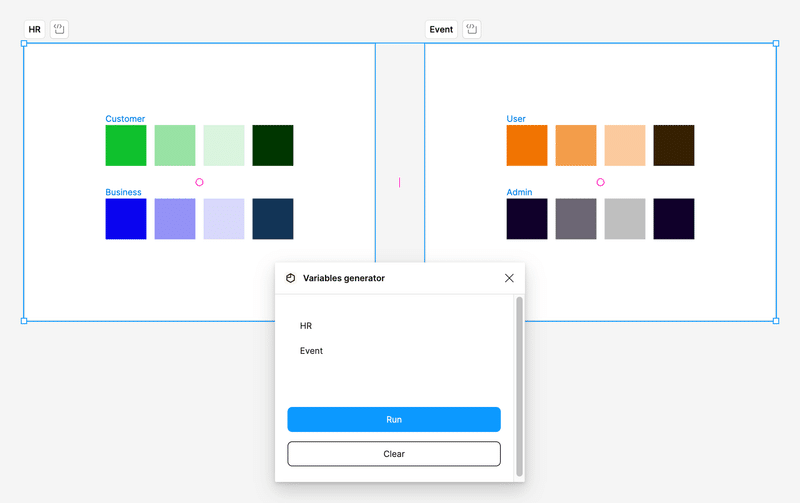Click the plugin panel vertical scrollbar
800x503 pixels.
[x=519, y=386]
